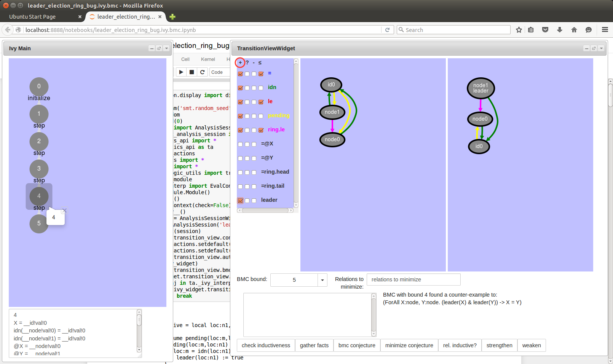Uncheck the first checkbox for pending relation
The height and width of the screenshot is (364, 613).
240,116
